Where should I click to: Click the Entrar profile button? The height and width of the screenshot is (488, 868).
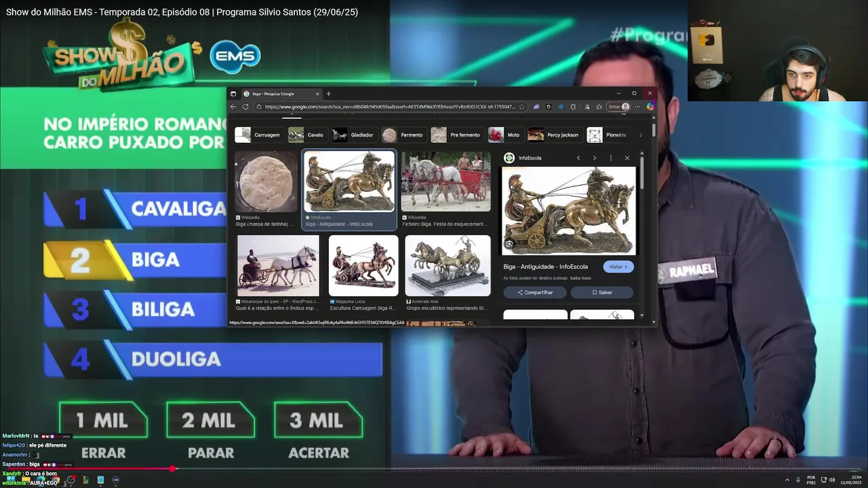point(618,106)
